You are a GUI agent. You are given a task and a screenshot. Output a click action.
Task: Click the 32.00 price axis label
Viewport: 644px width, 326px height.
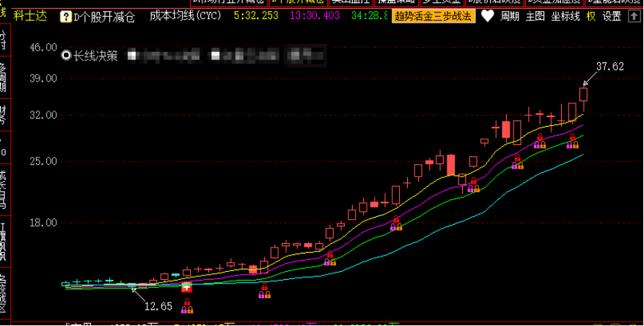tap(43, 115)
